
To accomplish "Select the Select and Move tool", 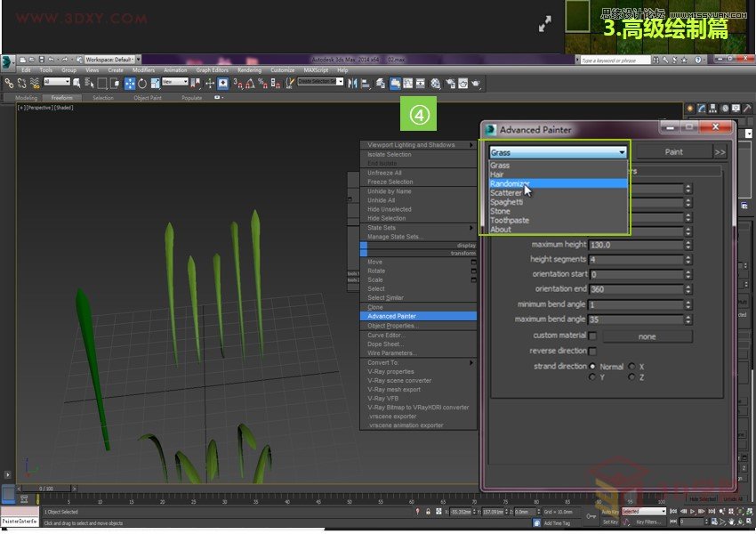I will tap(129, 82).
